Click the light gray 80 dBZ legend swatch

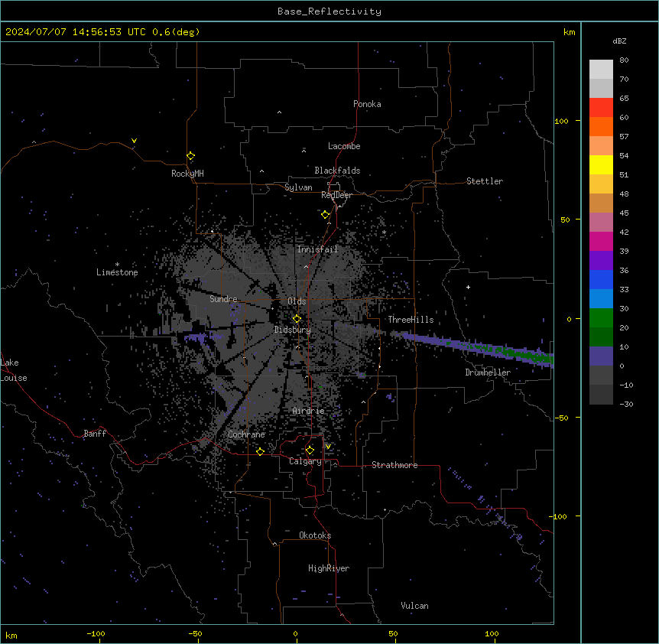click(x=601, y=70)
